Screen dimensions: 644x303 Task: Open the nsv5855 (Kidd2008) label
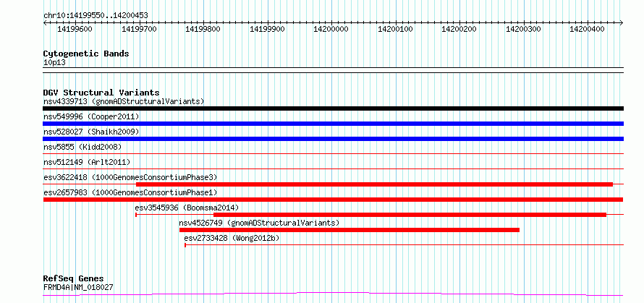[82, 147]
